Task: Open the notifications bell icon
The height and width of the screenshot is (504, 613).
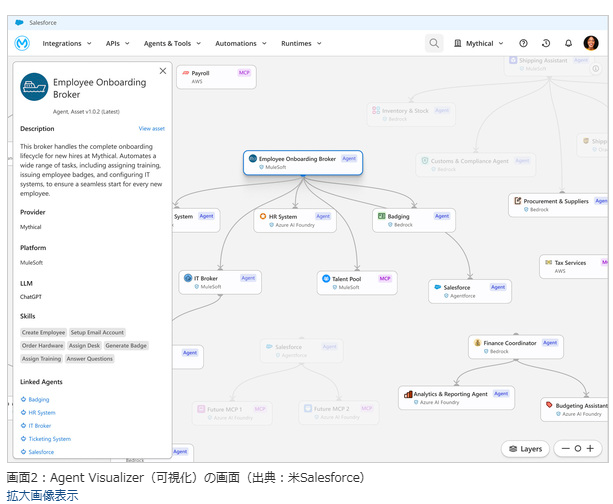Action: [568, 43]
